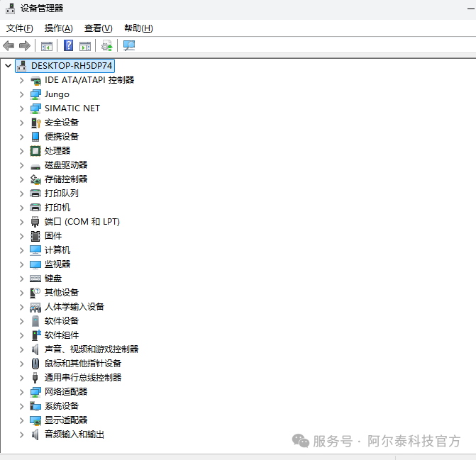Expand the 音频输入和输出 node arrow
The width and height of the screenshot is (476, 460).
coord(21,434)
